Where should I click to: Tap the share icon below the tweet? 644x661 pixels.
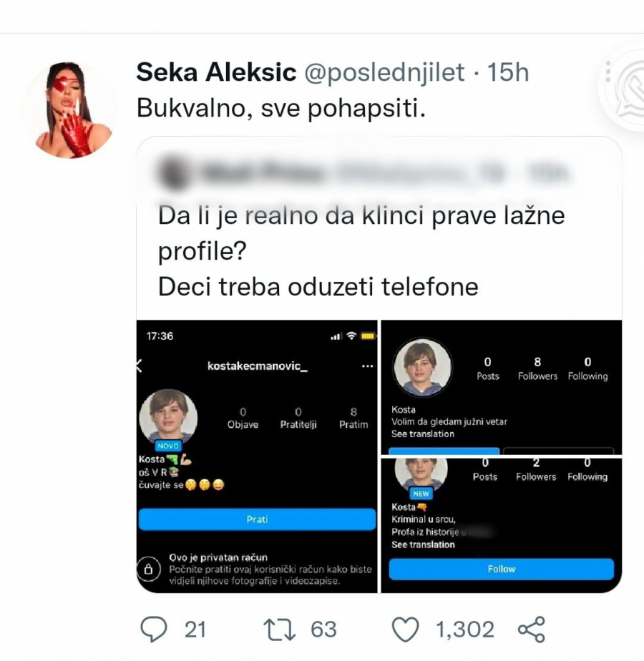530,629
